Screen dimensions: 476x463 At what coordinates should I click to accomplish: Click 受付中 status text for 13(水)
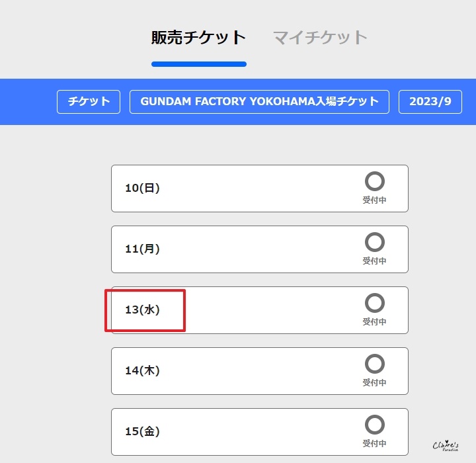coord(374,322)
